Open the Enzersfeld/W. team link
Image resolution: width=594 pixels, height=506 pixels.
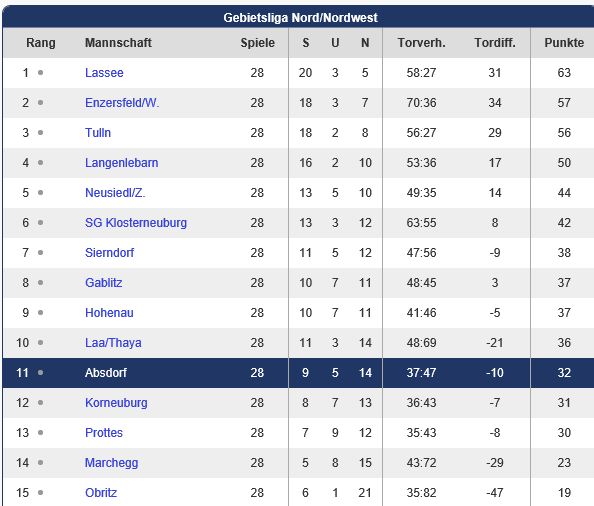(x=122, y=103)
